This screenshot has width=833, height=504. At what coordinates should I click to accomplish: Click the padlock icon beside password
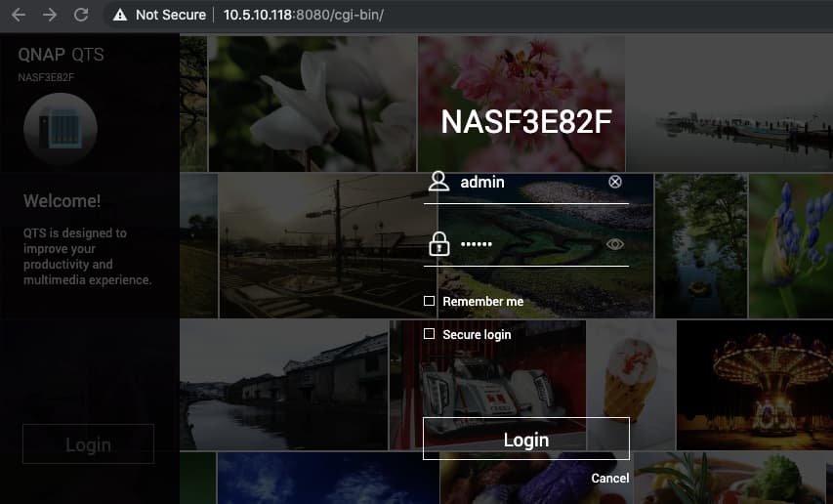coord(438,244)
